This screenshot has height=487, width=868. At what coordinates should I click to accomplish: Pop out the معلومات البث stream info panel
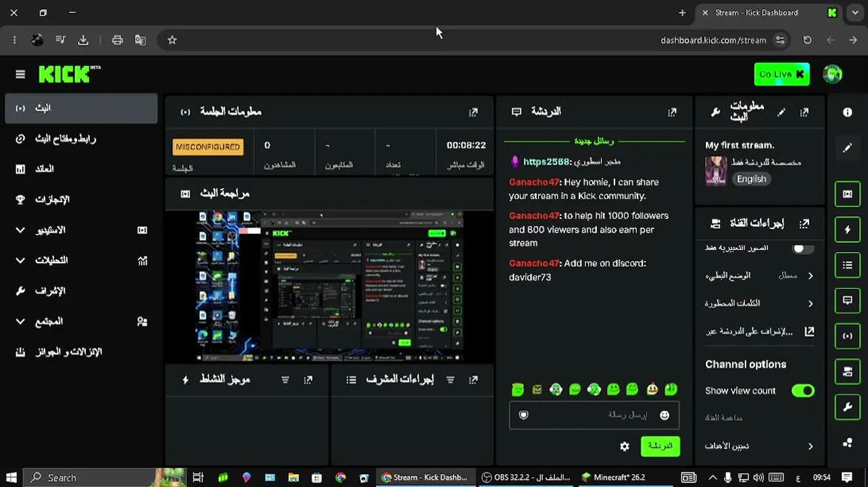tap(804, 112)
